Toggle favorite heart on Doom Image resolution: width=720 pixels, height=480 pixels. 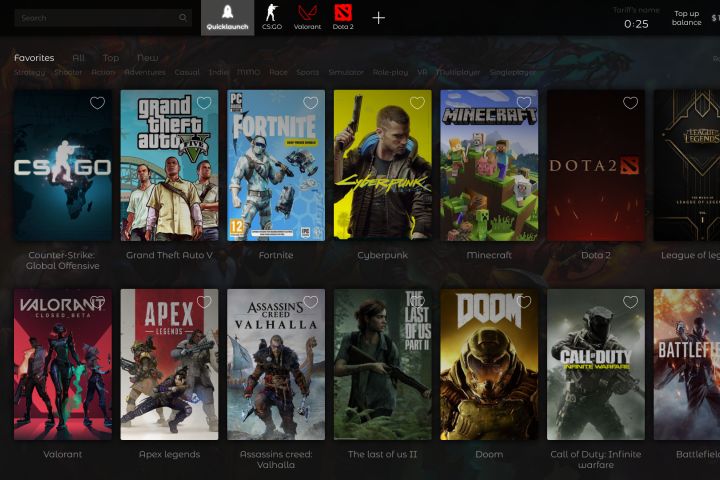523,302
